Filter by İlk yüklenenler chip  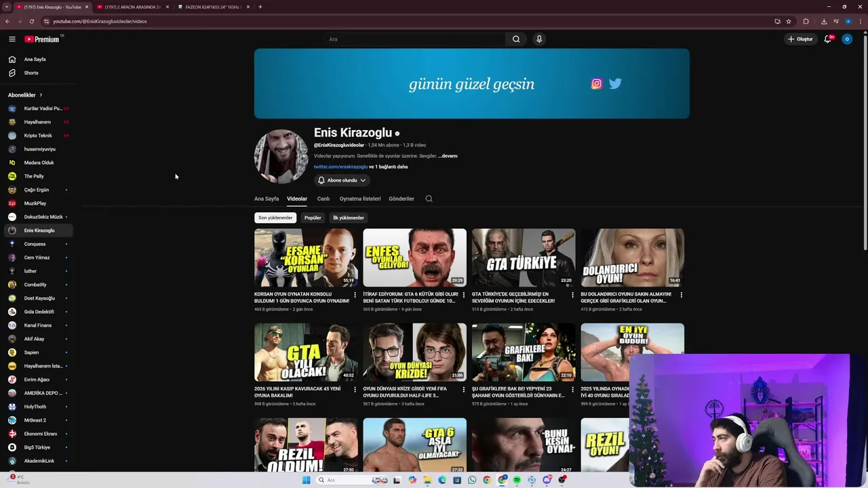click(349, 218)
